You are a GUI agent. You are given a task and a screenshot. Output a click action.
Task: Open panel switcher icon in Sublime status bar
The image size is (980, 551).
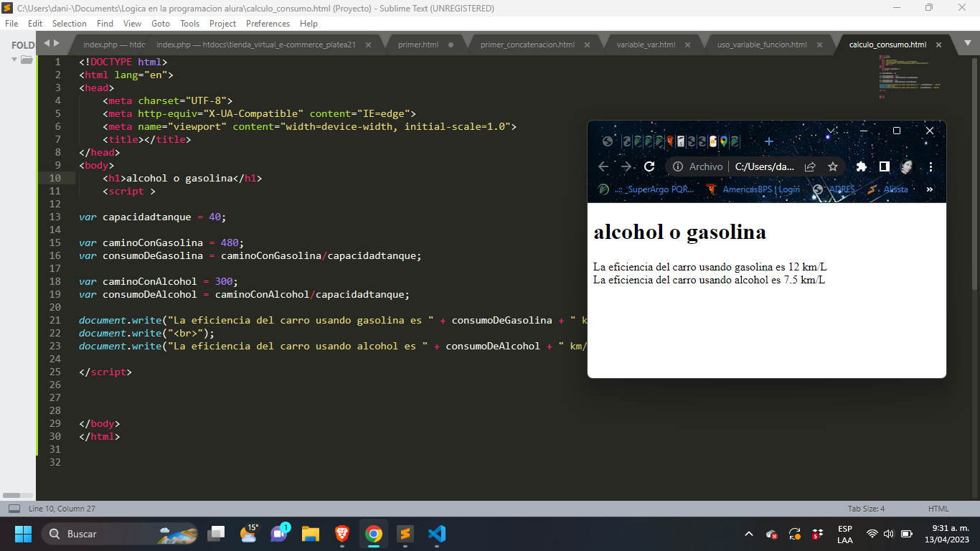14,509
